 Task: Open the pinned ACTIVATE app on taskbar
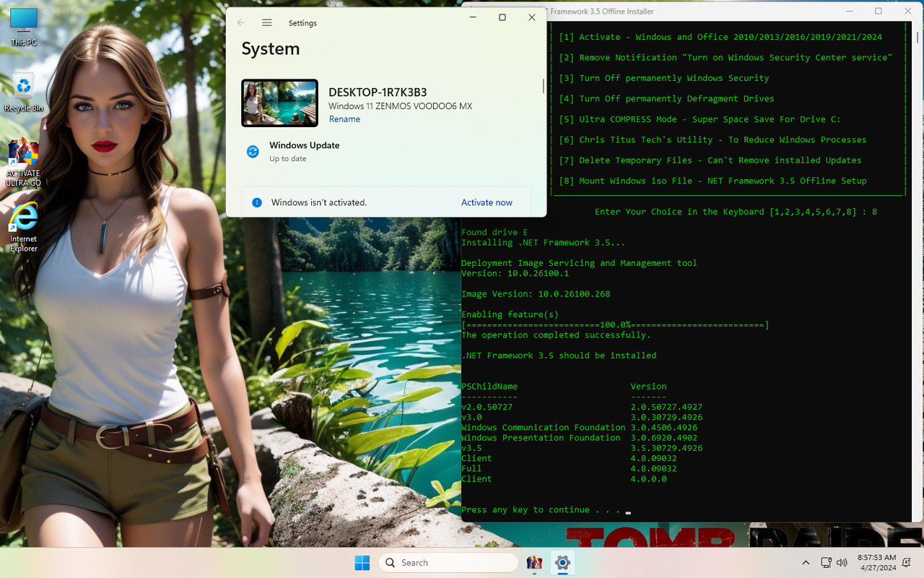coord(534,563)
